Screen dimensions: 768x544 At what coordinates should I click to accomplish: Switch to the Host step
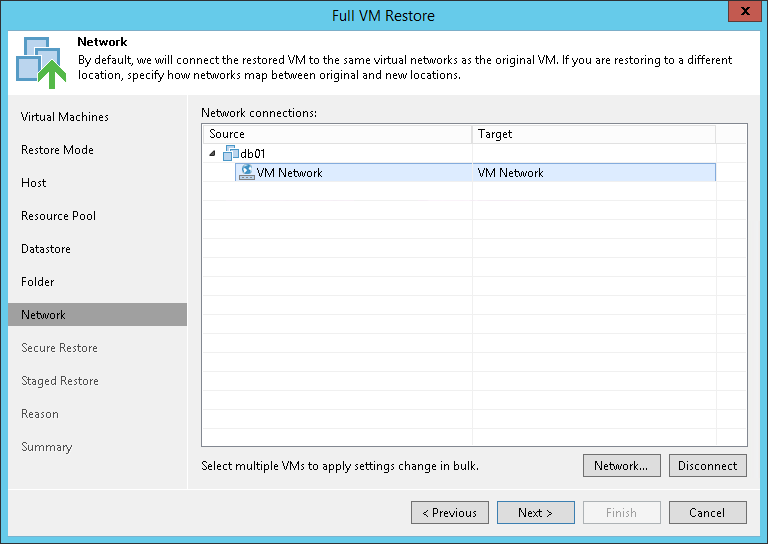pyautogui.click(x=34, y=183)
